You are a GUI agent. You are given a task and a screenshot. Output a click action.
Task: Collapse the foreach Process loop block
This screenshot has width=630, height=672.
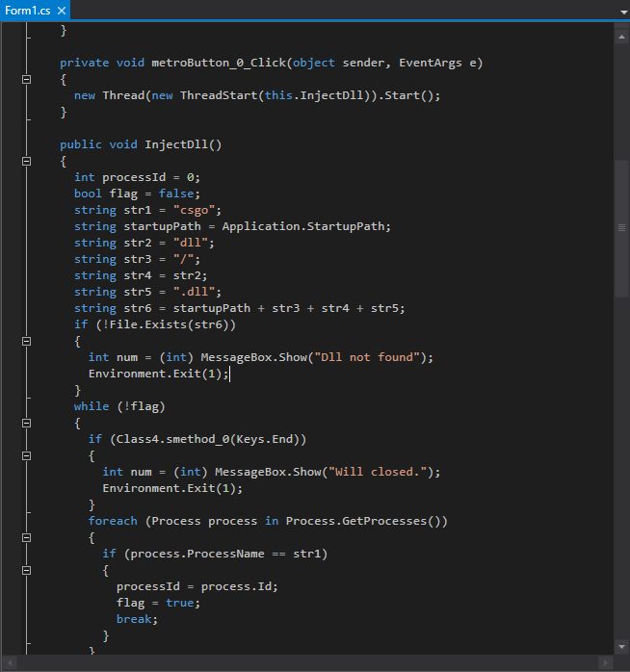(x=27, y=537)
